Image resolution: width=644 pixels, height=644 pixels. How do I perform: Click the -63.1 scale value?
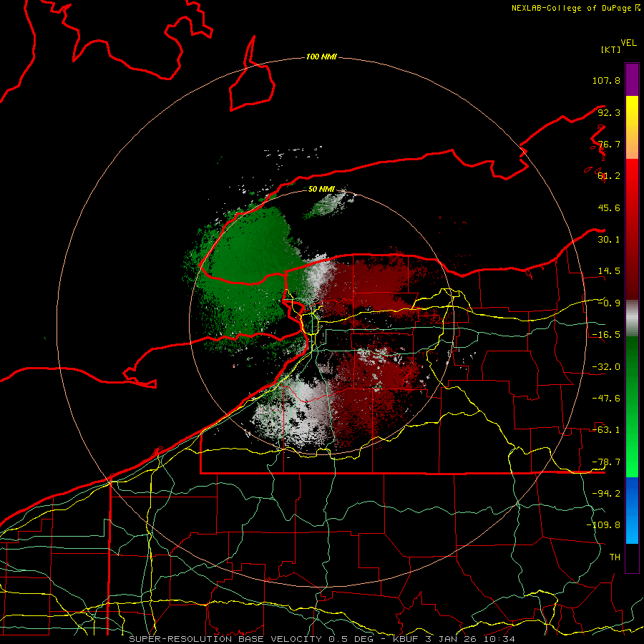tap(606, 430)
